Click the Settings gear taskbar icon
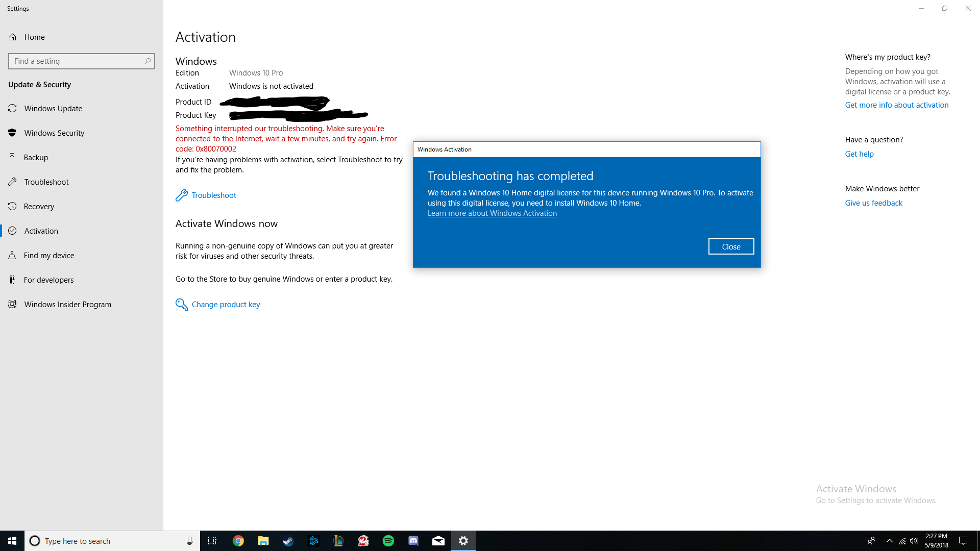 tap(463, 541)
